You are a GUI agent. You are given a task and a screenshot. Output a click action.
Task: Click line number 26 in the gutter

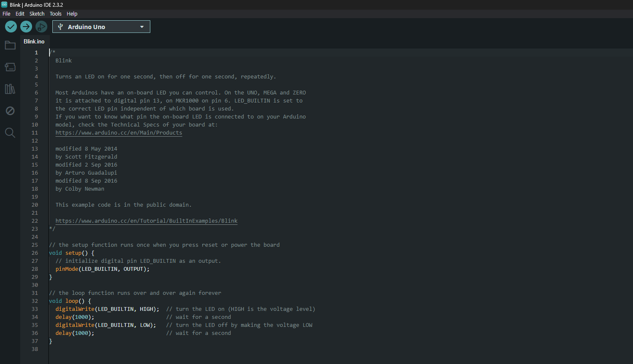35,253
